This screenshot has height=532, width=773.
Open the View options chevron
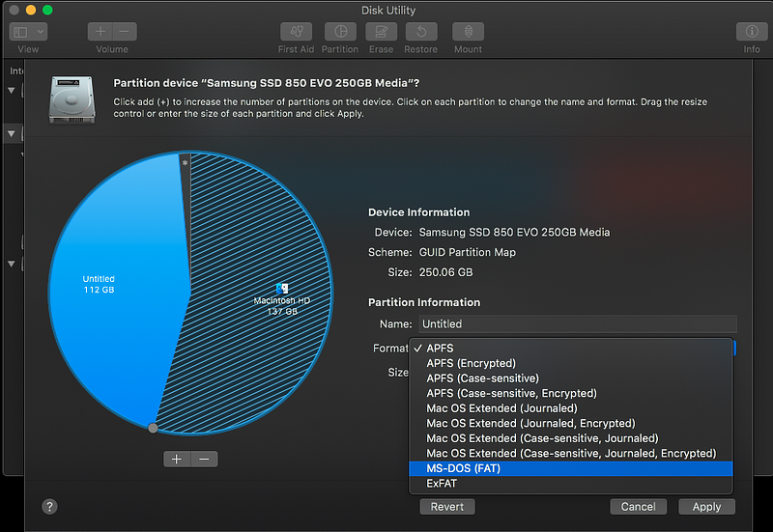41,32
